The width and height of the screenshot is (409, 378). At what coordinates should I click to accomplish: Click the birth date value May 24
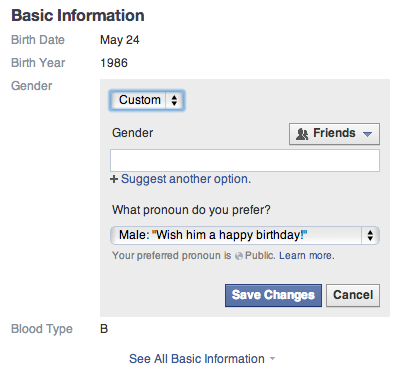120,40
